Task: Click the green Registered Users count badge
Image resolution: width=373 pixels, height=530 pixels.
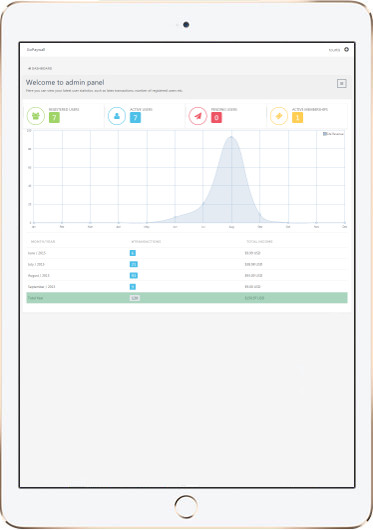Action: [x=54, y=118]
